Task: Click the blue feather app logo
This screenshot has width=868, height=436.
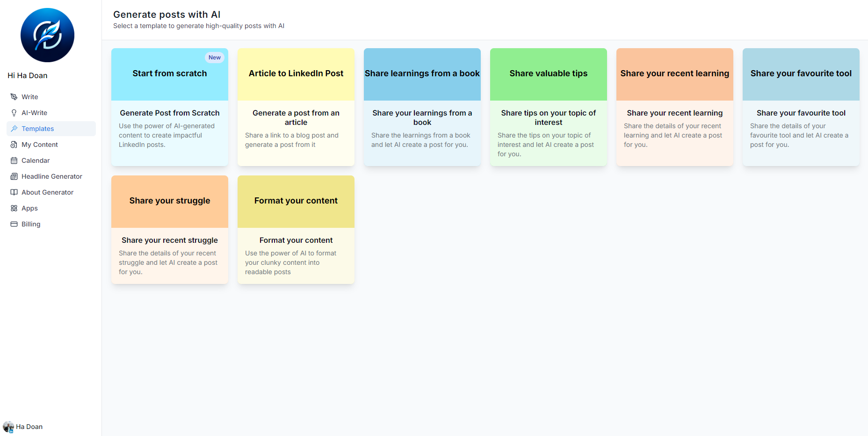Action: click(47, 35)
